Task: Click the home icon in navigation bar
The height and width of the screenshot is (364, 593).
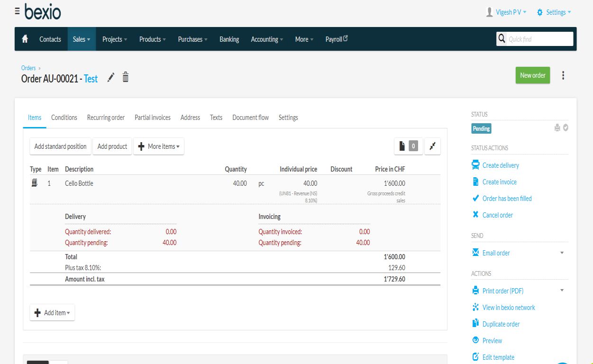Action: click(25, 39)
